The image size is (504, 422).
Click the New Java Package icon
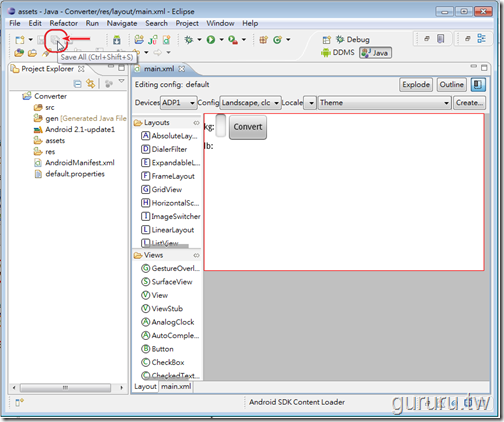click(x=263, y=40)
